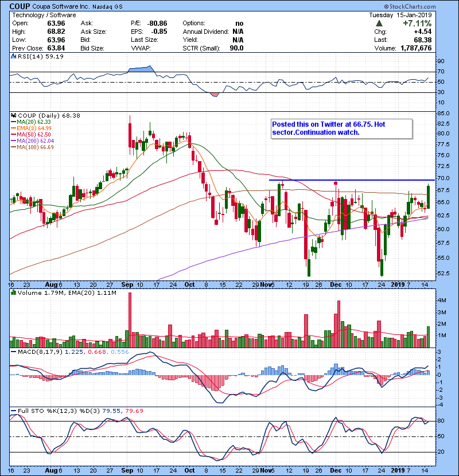
Task: Click the Coupa Software Inc. company name
Action: pyautogui.click(x=60, y=7)
